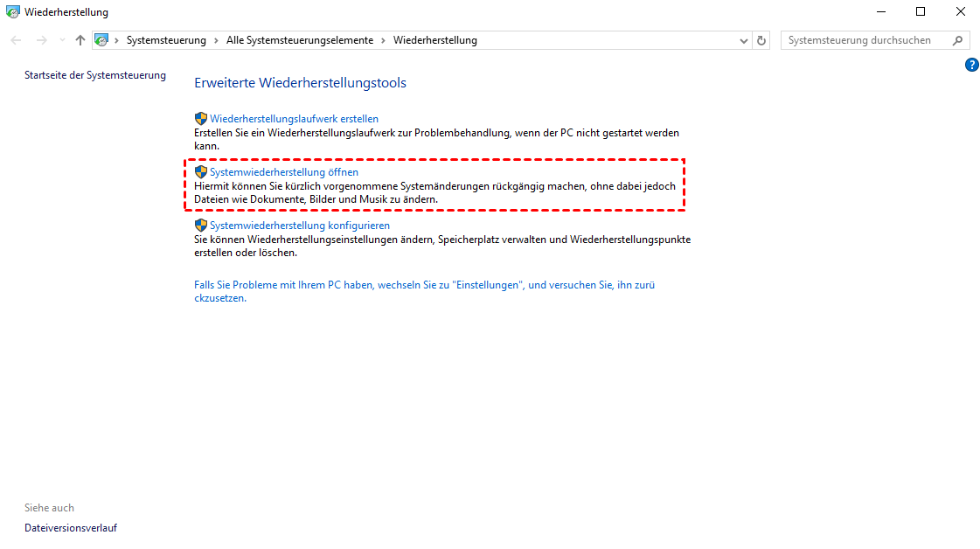Go to Startseite der Systemsteuerung

point(94,75)
